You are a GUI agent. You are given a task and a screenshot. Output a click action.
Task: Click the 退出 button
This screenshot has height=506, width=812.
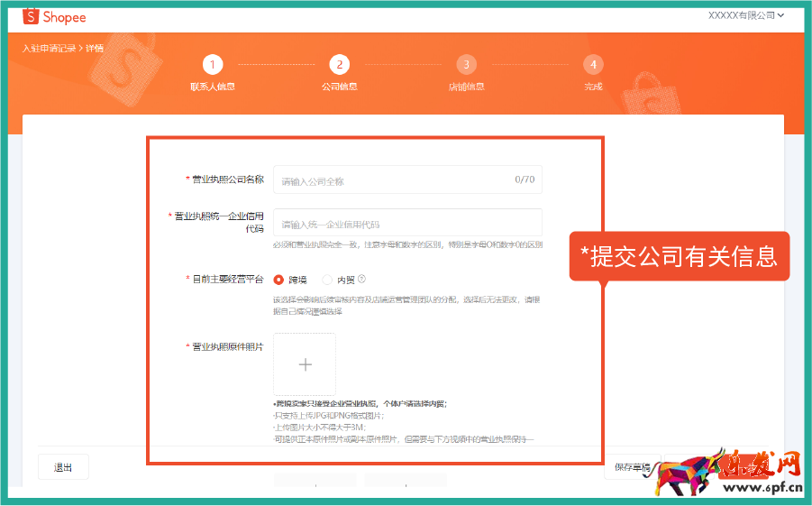63,467
